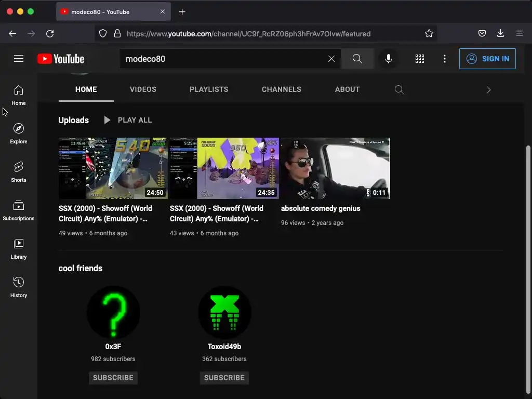532x399 pixels.
Task: Subscribe to Toxoid49b
Action: 224,378
